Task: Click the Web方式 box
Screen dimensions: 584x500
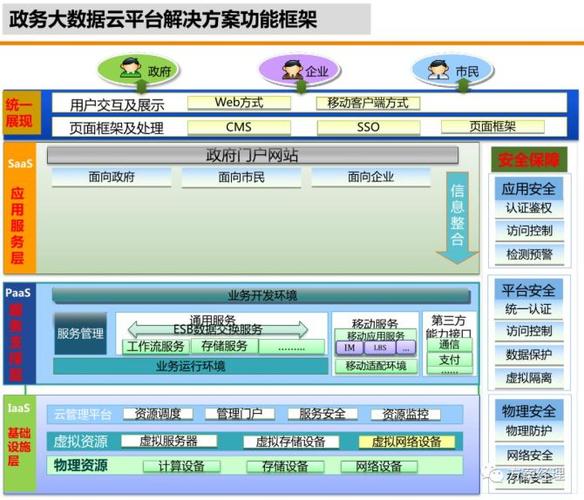Action: [x=239, y=103]
